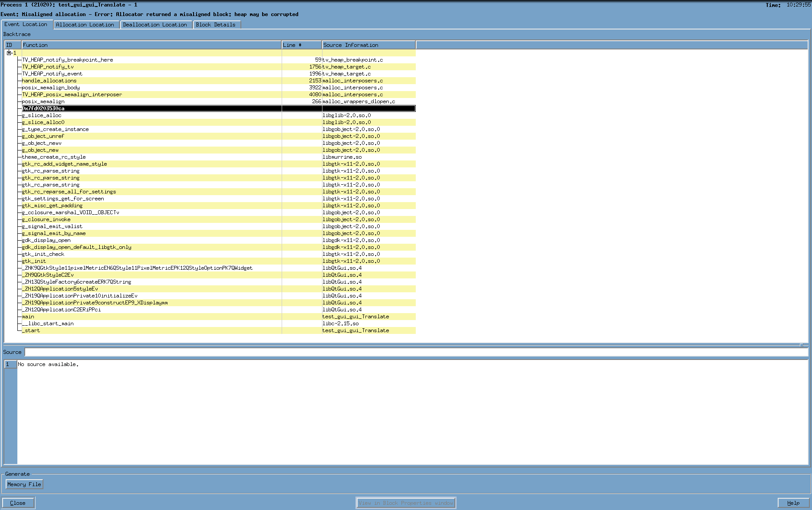Select TV_HEAP_notify_breakpoint_here row
Image resolution: width=812 pixels, height=510 pixels.
68,60
